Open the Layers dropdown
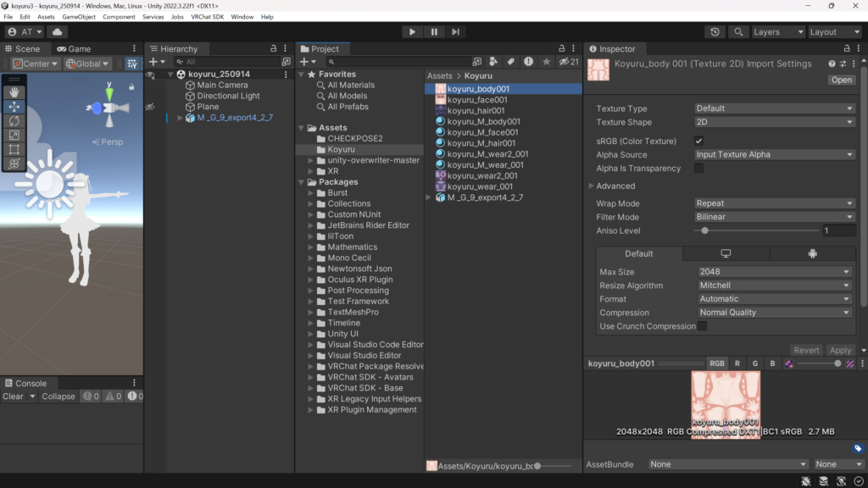 coord(777,32)
